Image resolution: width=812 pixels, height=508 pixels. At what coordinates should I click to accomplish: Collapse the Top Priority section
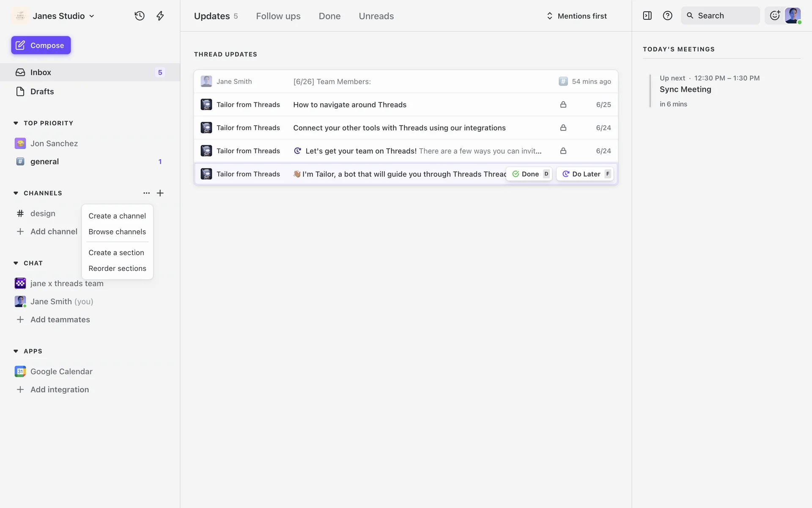(x=16, y=123)
